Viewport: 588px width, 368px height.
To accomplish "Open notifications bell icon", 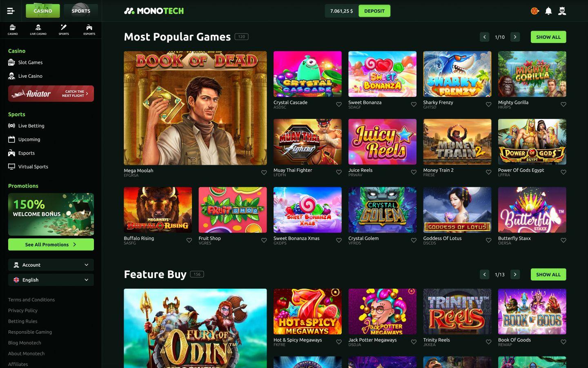I will point(548,11).
